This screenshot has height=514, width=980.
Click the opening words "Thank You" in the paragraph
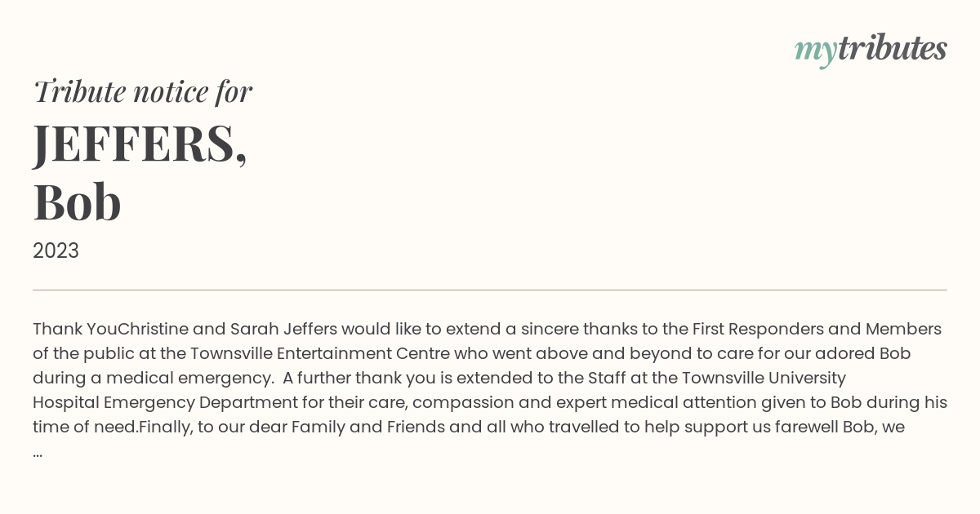point(70,329)
